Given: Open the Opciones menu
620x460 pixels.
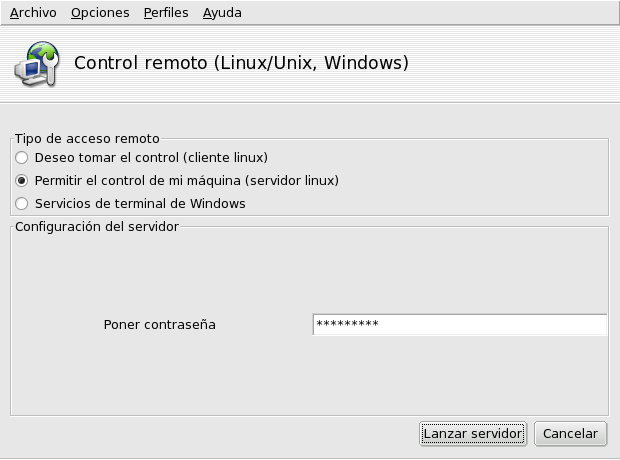Looking at the screenshot, I should 100,13.
